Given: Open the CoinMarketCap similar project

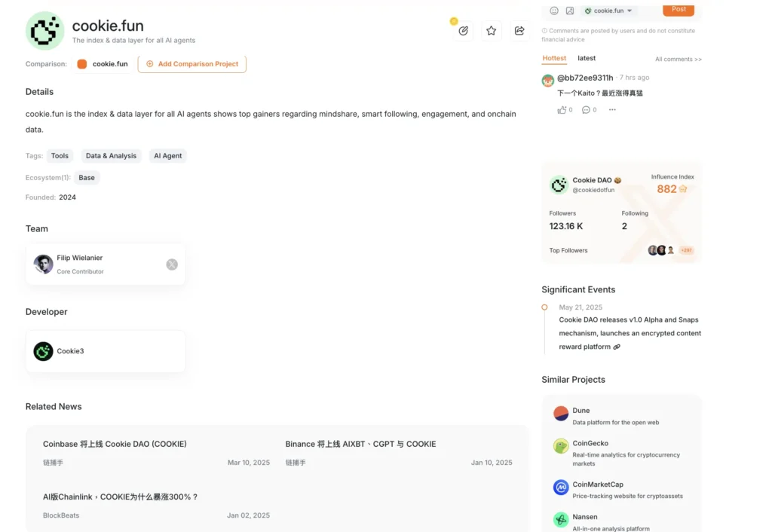Looking at the screenshot, I should (622, 490).
